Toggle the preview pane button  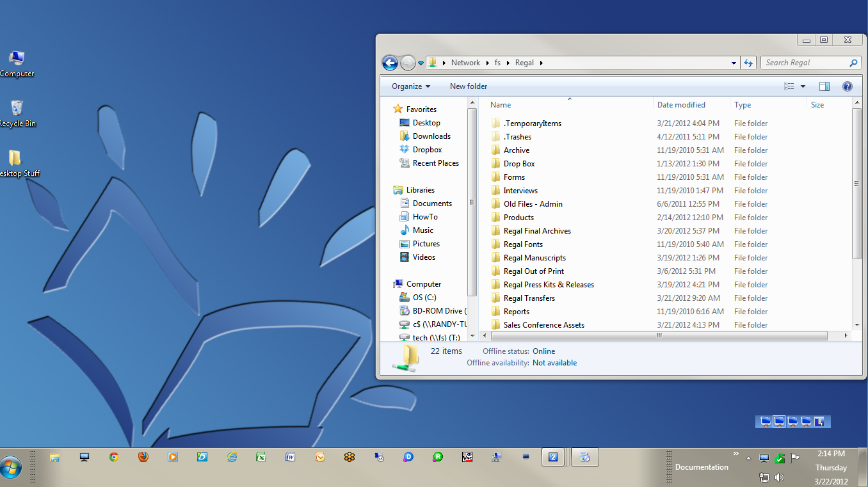click(x=824, y=86)
